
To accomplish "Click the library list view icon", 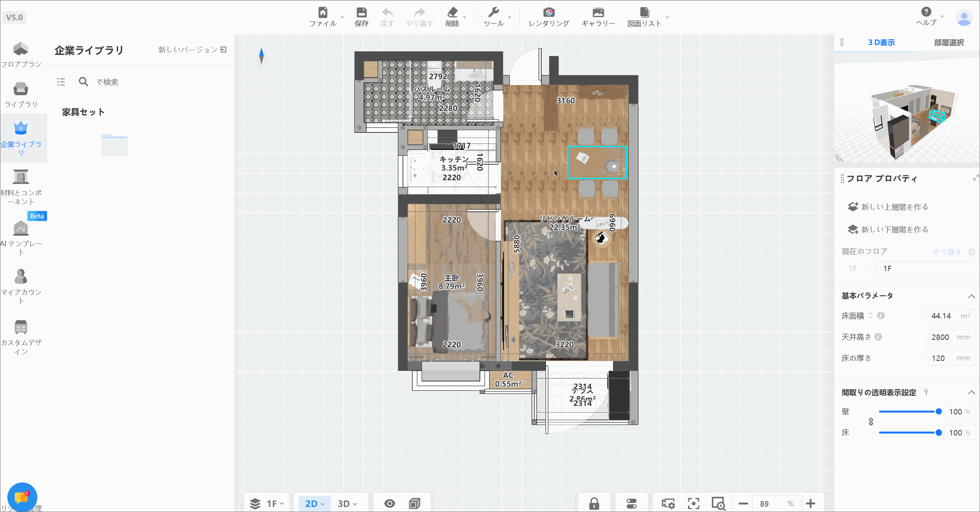I will click(x=61, y=82).
